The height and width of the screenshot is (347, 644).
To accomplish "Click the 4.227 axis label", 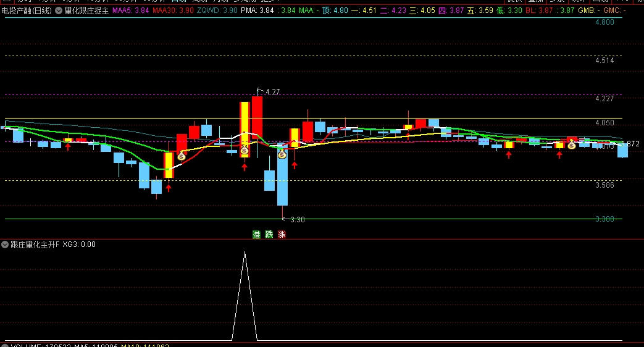I will [604, 99].
